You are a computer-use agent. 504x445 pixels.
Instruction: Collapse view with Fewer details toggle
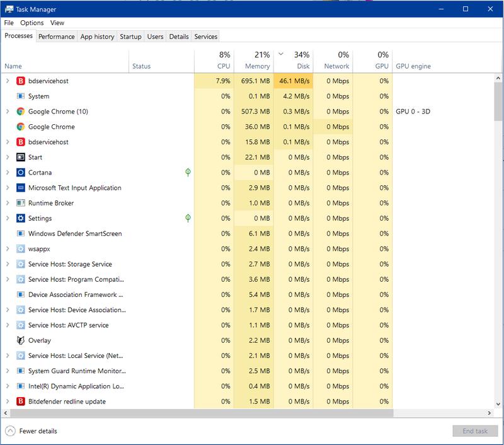31,431
